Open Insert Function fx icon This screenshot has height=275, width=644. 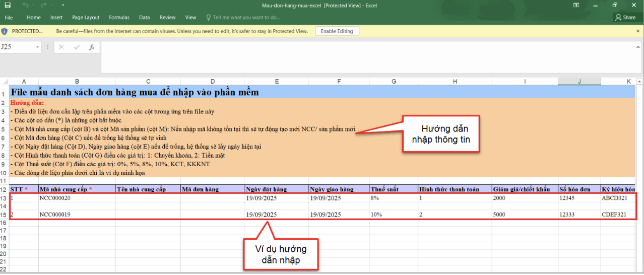tap(92, 47)
